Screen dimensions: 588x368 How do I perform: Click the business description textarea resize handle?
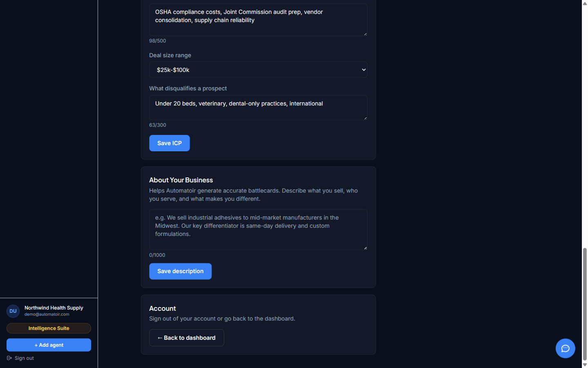[365, 248]
